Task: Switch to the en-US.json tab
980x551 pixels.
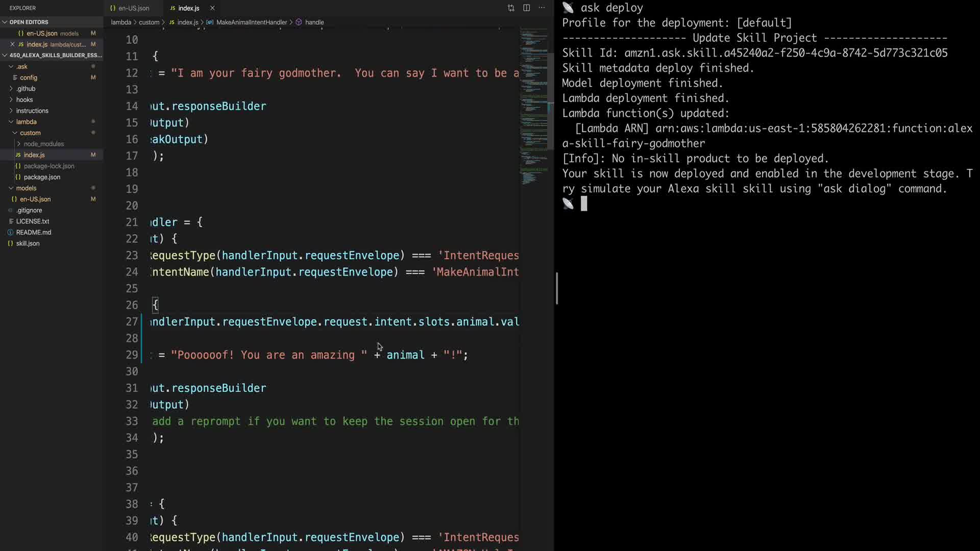Action: pyautogui.click(x=133, y=8)
